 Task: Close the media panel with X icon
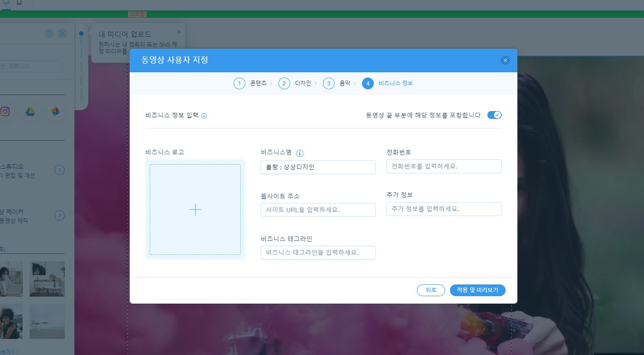[x=63, y=34]
